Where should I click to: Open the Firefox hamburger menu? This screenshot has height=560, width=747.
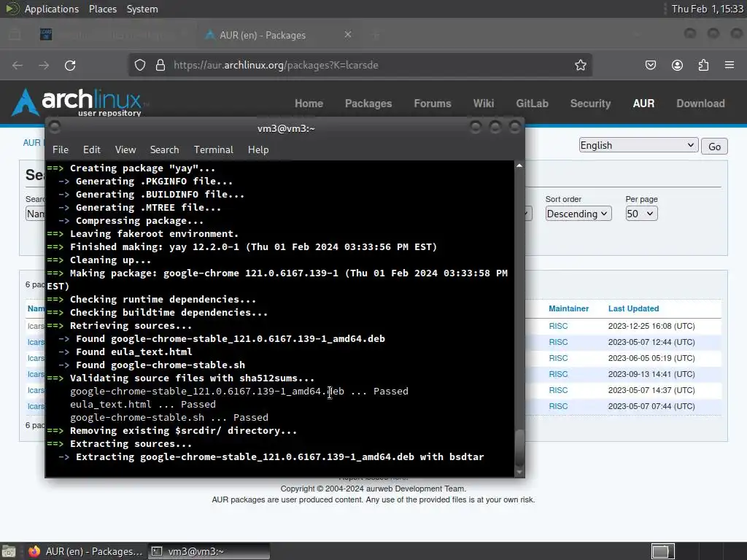[x=729, y=65]
